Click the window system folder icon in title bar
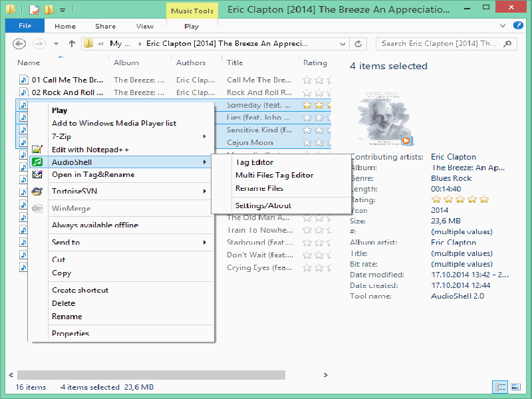532x399 pixels. (x=11, y=9)
